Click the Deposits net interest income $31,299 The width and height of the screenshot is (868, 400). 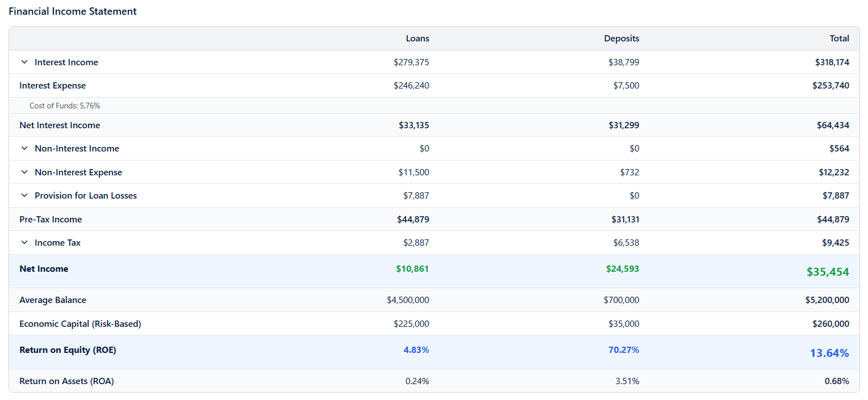[624, 125]
